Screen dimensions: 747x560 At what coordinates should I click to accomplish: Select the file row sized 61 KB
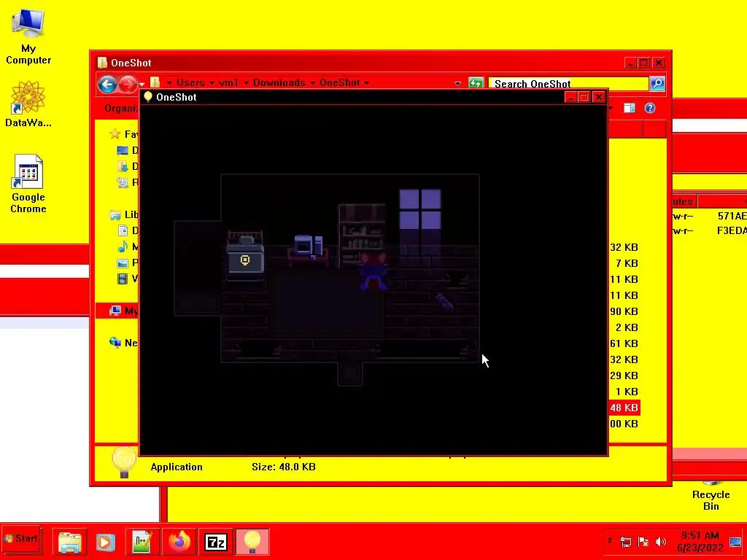624,343
